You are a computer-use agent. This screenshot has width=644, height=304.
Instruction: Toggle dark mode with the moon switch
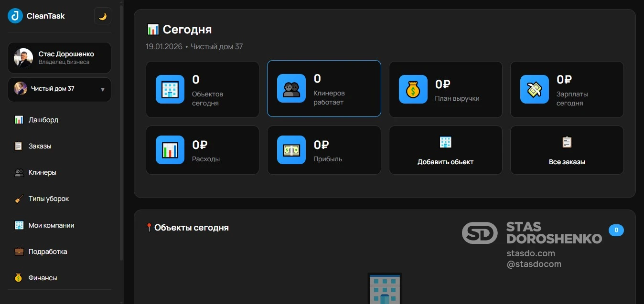(102, 16)
